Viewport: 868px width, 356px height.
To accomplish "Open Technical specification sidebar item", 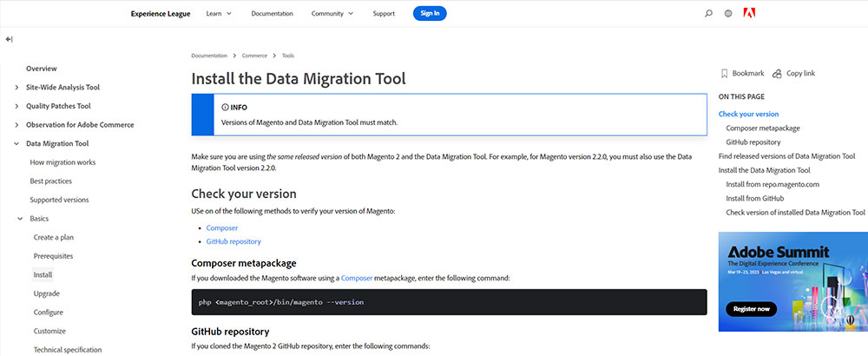I will tap(68, 350).
